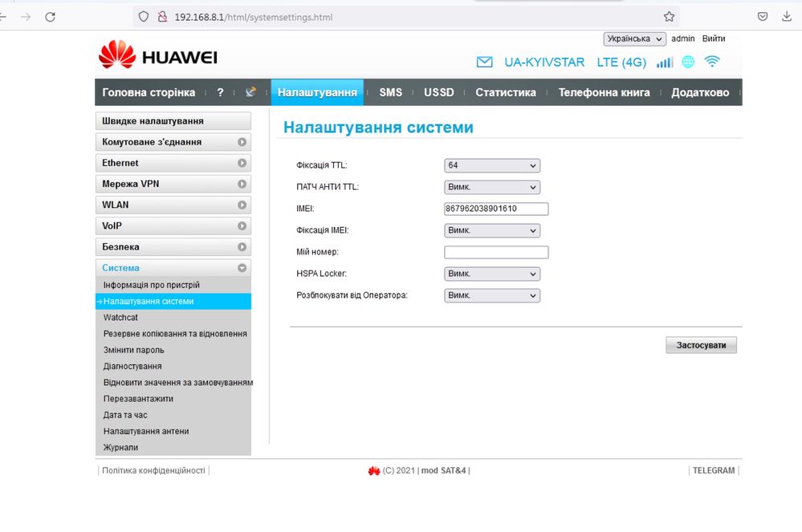802x532 pixels.
Task: Expand the Комутоване з'єднання section
Action: point(173,142)
